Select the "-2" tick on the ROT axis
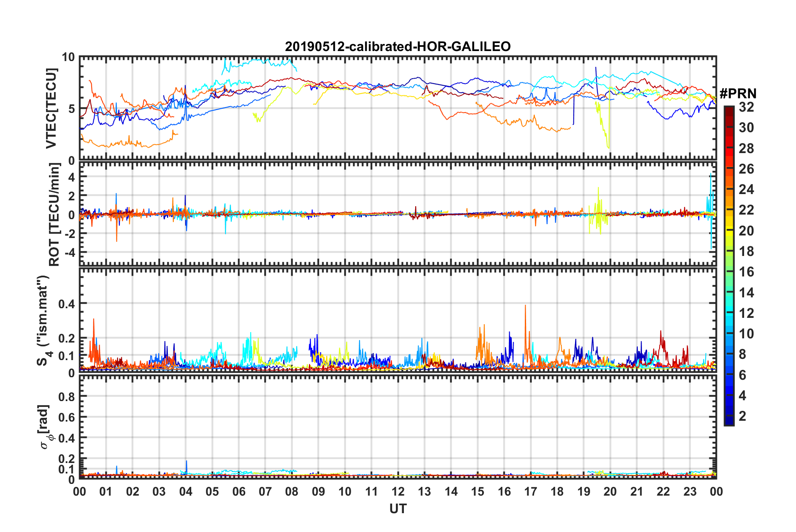Image resolution: width=796 pixels, height=532 pixels. 69,233
